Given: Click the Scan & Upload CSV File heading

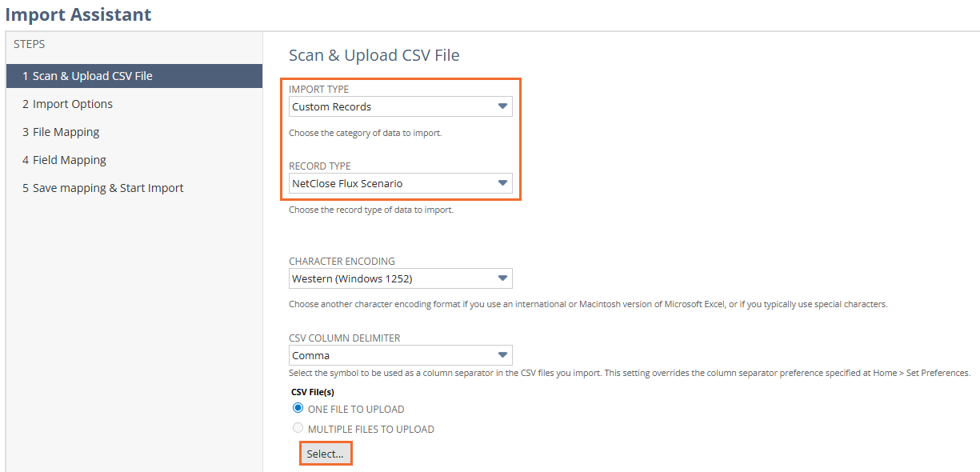Looking at the screenshot, I should click(374, 55).
